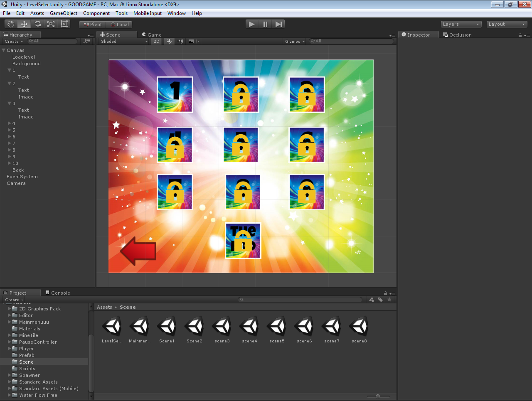Toggle Pivot handle position

click(x=92, y=25)
